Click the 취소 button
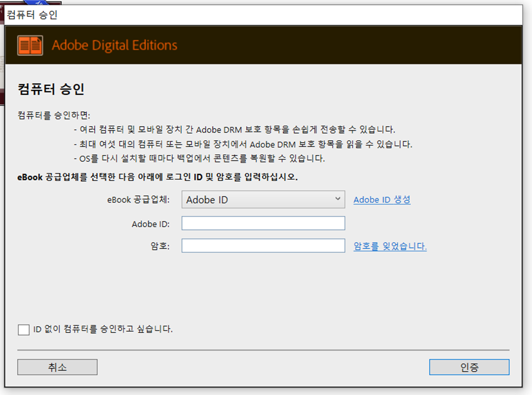The width and height of the screenshot is (532, 395). pos(57,367)
